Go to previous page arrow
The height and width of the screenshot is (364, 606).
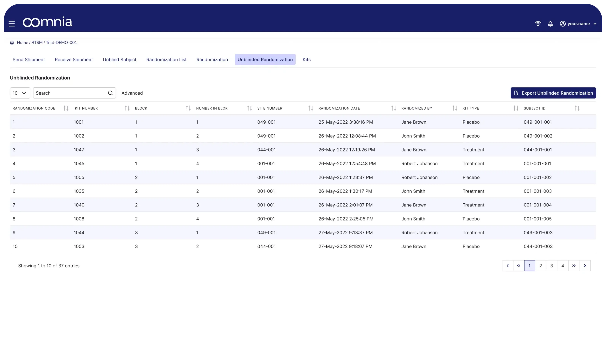click(508, 266)
